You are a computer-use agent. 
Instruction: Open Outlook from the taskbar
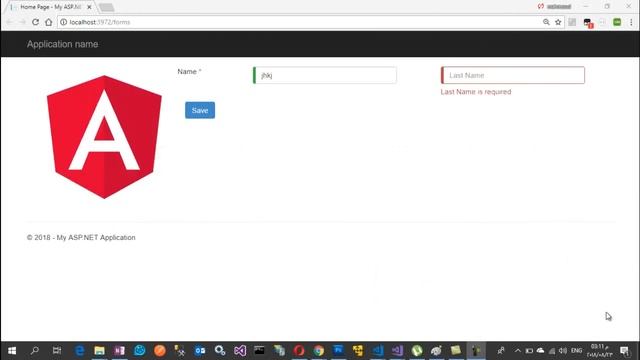coord(200,351)
